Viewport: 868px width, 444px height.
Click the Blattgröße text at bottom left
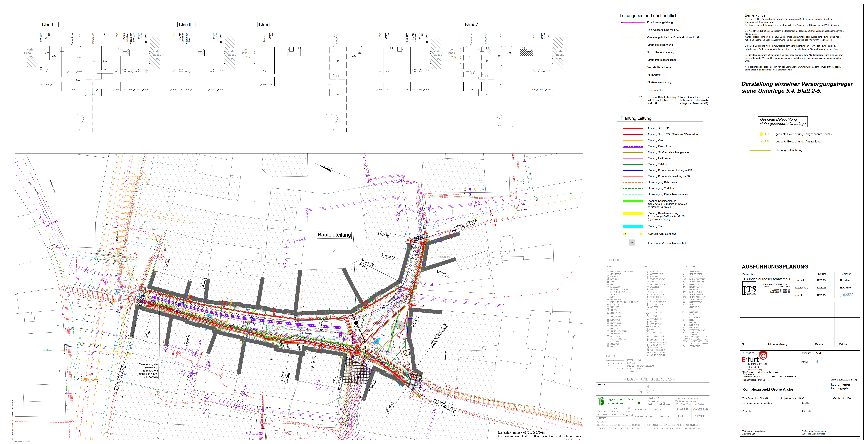(22, 442)
